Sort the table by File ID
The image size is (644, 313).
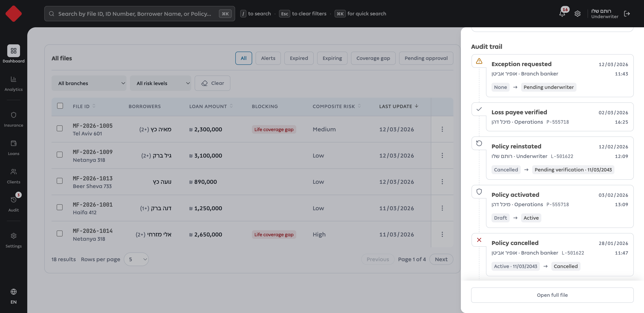pos(84,106)
